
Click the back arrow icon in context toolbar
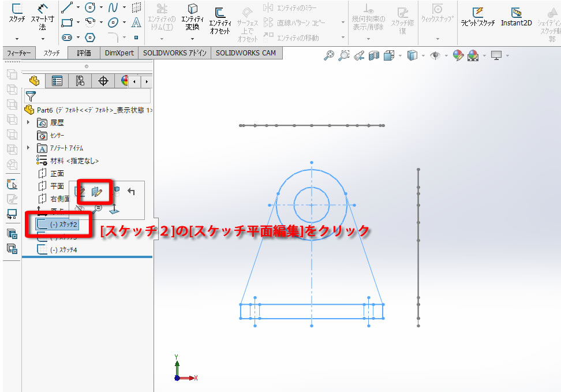pos(132,192)
